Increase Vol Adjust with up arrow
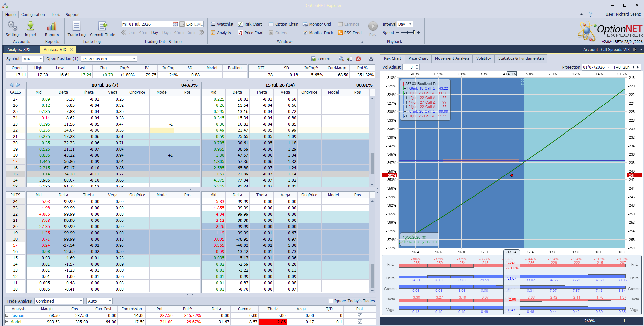Viewport: 644px width, 326px height. coord(417,66)
